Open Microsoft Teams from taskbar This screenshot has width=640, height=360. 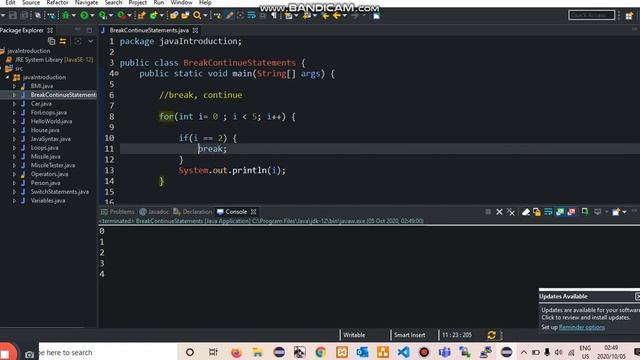(444, 352)
